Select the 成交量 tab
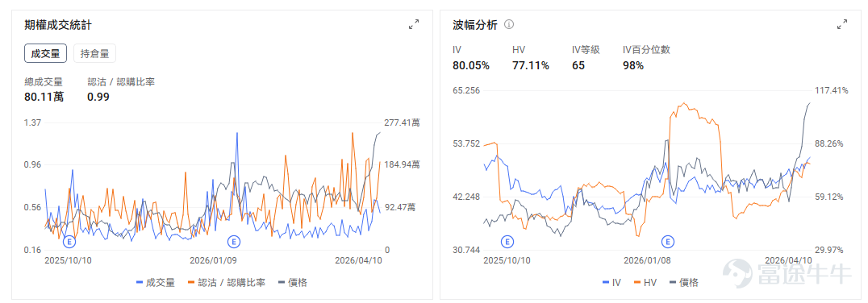This screenshot has height=303, width=868. [x=45, y=53]
